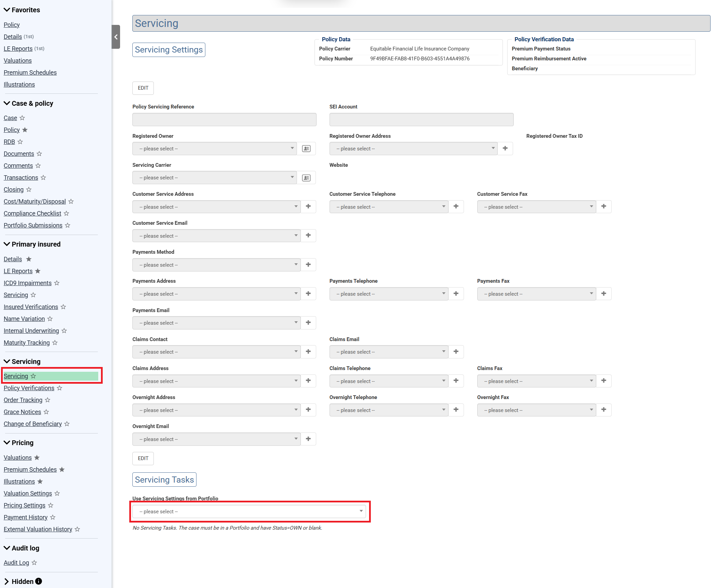Screen dimensions: 716x588
Task: Click contact card icon beside Registered Owner
Action: (x=306, y=149)
